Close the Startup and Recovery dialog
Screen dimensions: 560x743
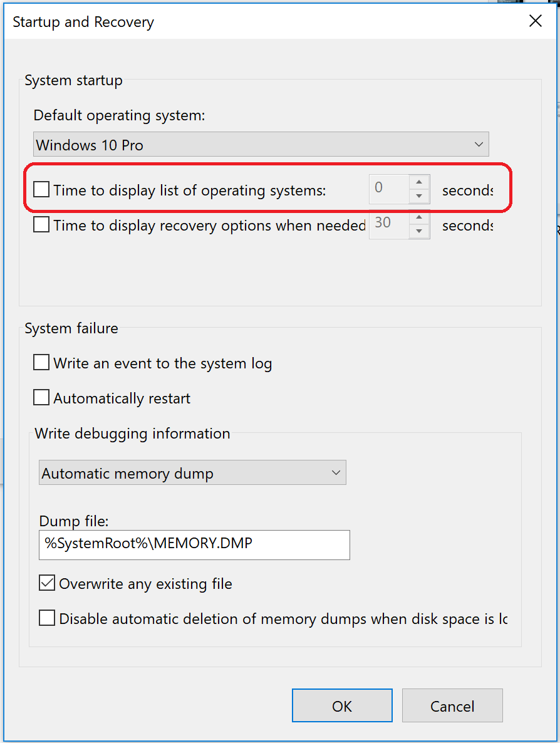535,21
